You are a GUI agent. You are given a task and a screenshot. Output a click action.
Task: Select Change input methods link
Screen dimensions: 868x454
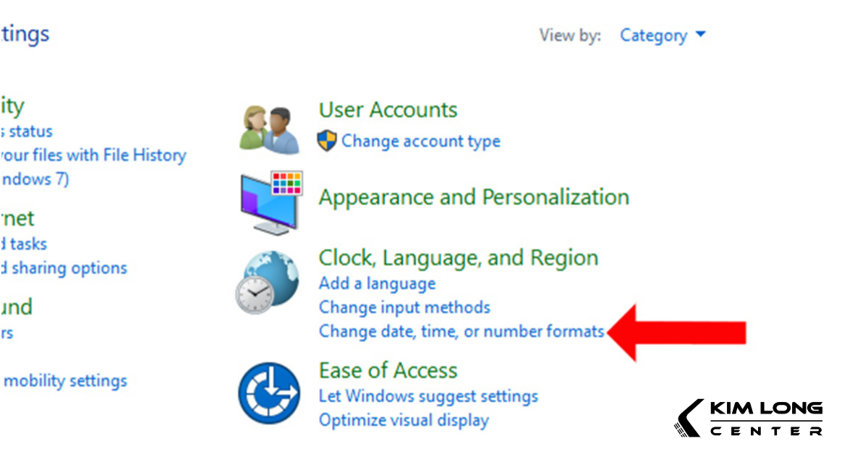coord(404,307)
